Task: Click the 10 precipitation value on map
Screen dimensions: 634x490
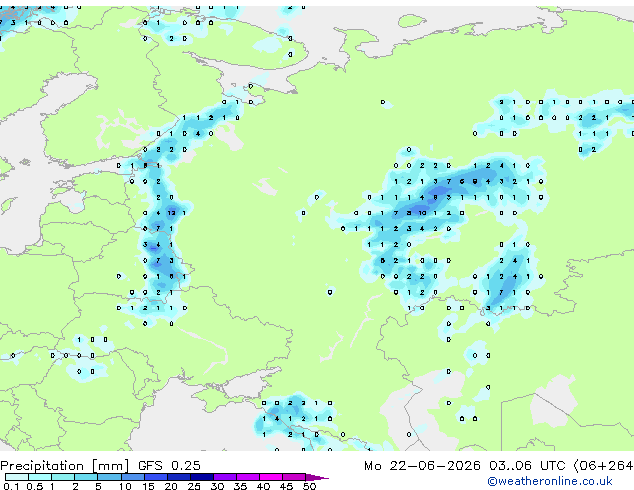Action: 422,213
